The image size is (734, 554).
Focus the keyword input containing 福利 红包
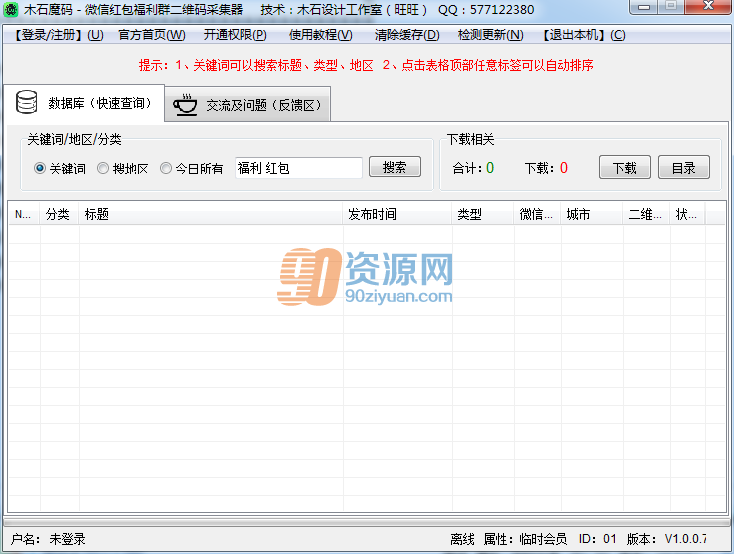[299, 168]
